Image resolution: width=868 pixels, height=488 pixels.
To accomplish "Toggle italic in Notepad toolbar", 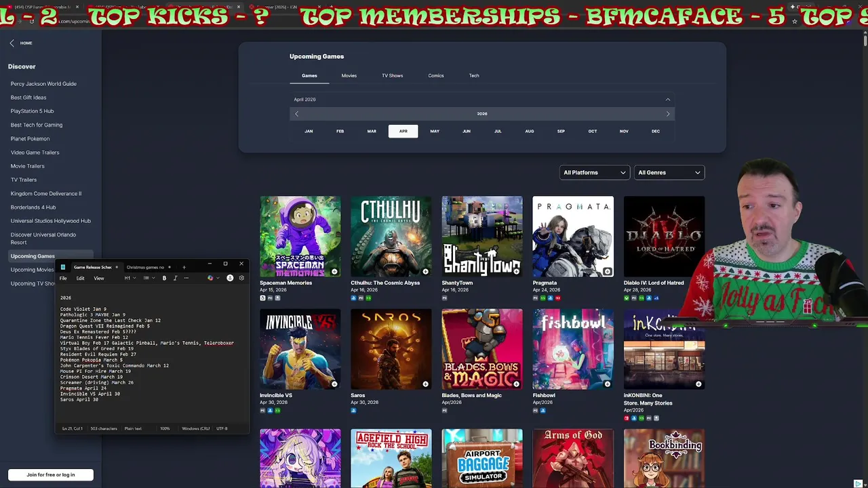I will pos(175,278).
